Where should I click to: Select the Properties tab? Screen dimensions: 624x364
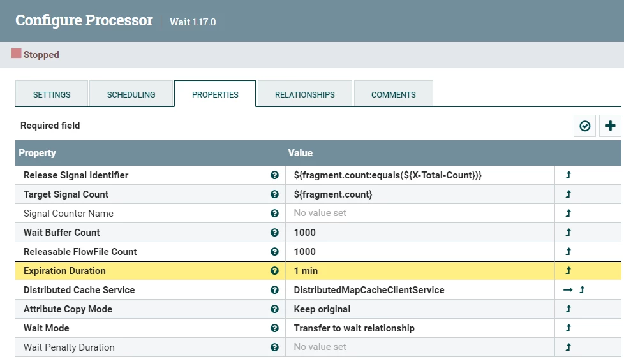click(x=215, y=94)
